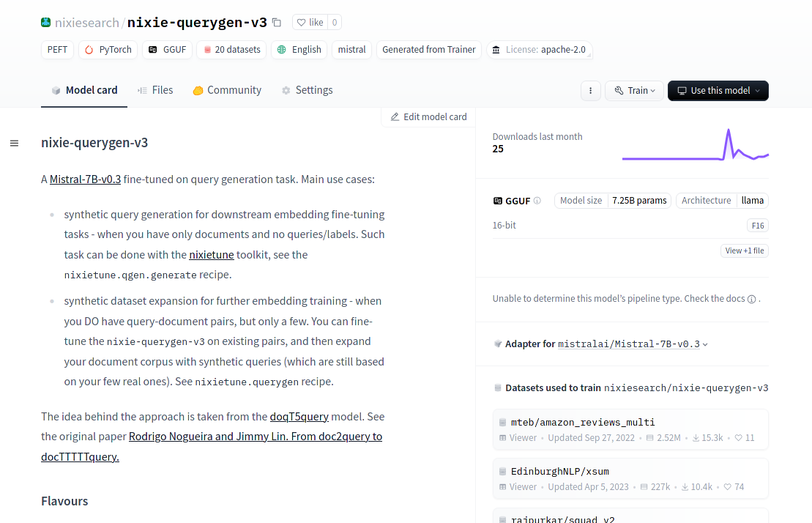
Task: Click the PyTorch tag
Action: pyautogui.click(x=108, y=50)
